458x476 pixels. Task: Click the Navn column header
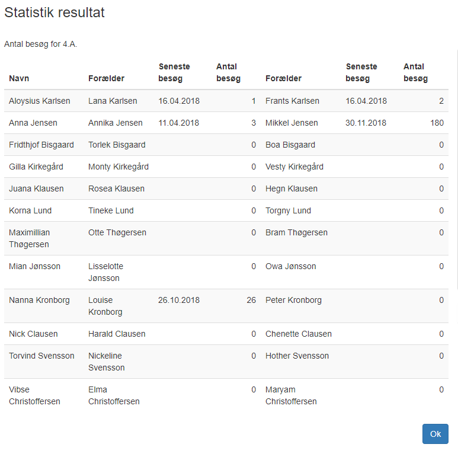(x=19, y=78)
